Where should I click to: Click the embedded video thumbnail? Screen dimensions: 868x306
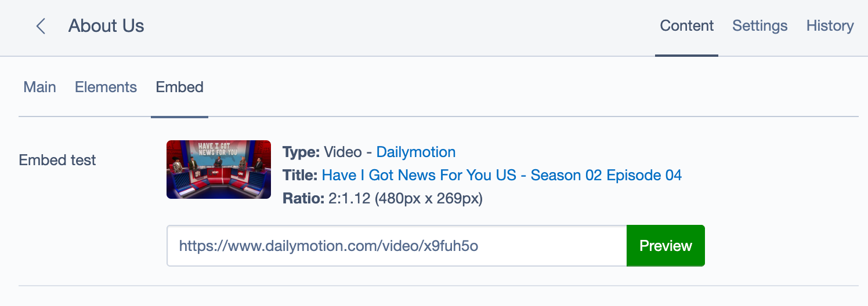[218, 169]
